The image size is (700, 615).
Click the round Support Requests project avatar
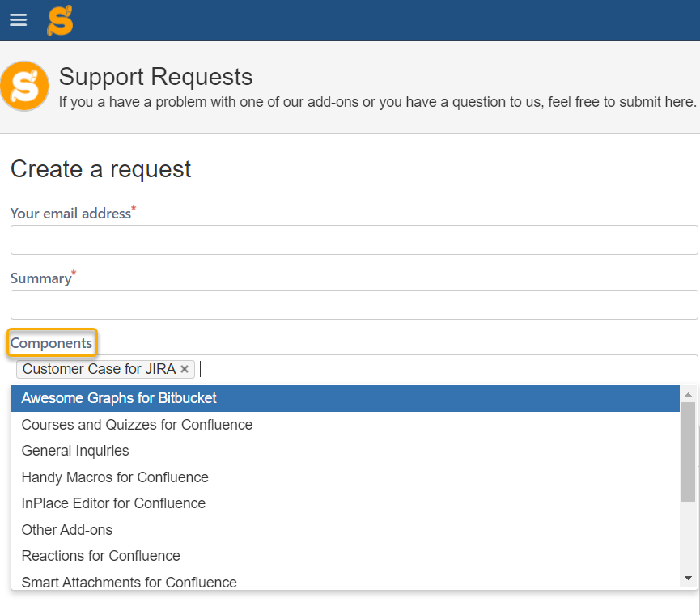pos(24,86)
